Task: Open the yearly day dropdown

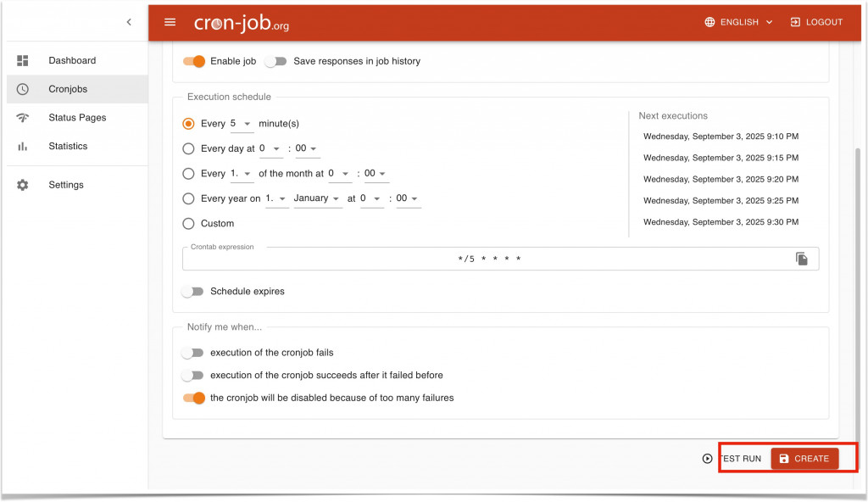Action: point(277,198)
